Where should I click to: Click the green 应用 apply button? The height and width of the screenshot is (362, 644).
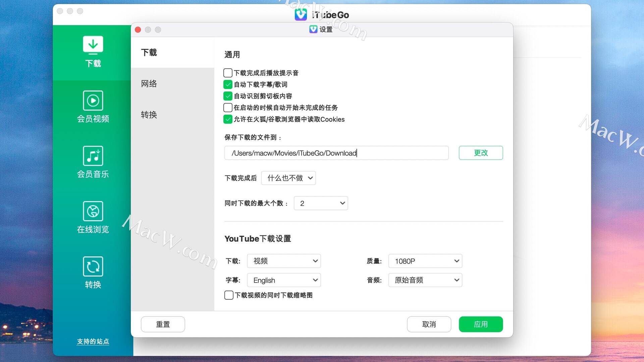click(x=481, y=324)
